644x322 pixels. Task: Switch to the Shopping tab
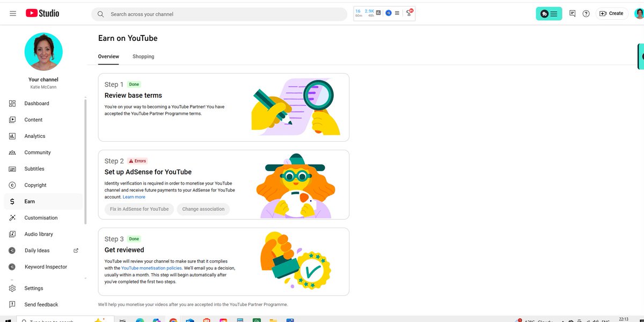(x=143, y=56)
